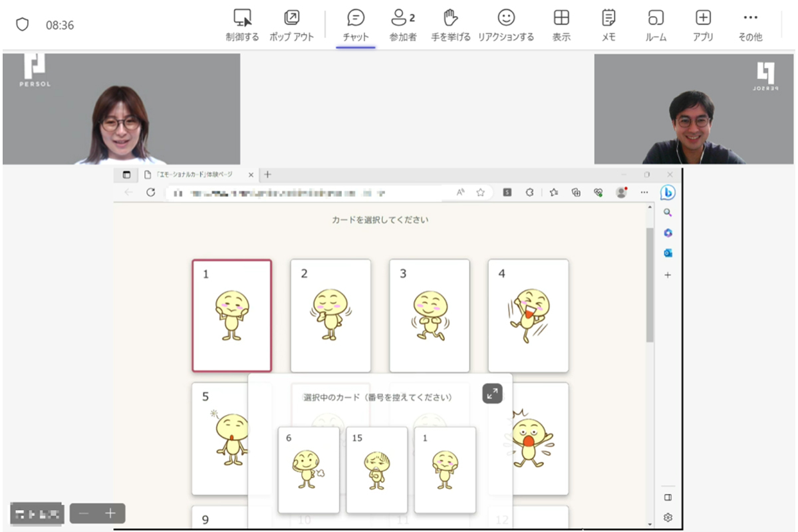798x532 pixels.
Task: Open the browser favorites list icon
Action: point(554,192)
